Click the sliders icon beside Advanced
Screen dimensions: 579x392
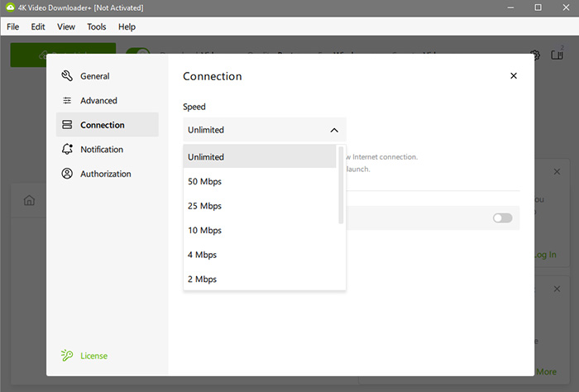click(67, 100)
